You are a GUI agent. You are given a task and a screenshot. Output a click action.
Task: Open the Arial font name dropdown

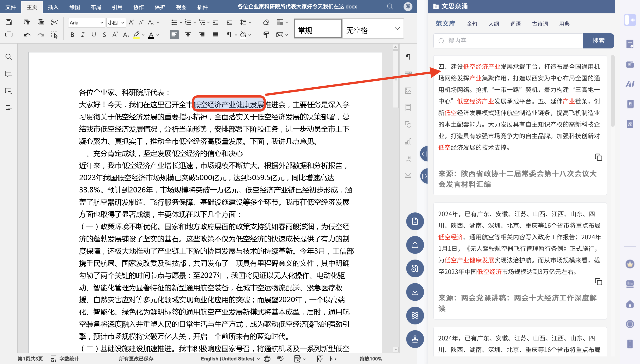[x=102, y=23]
